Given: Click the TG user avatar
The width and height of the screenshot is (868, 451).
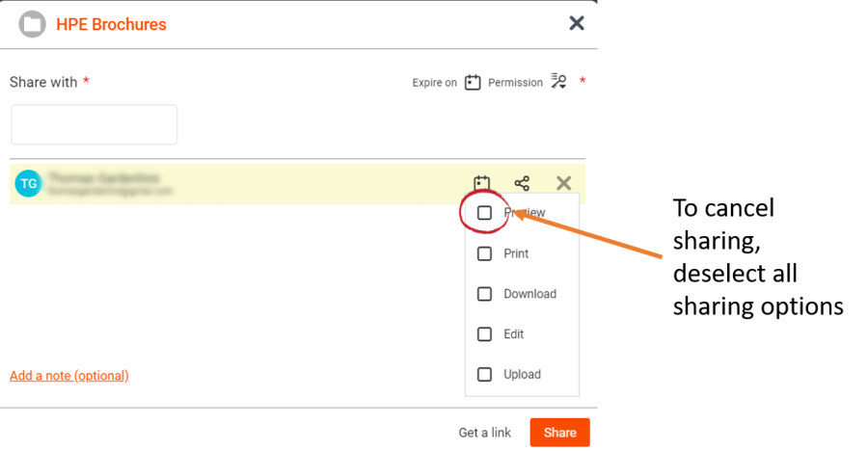Looking at the screenshot, I should pos(29,184).
